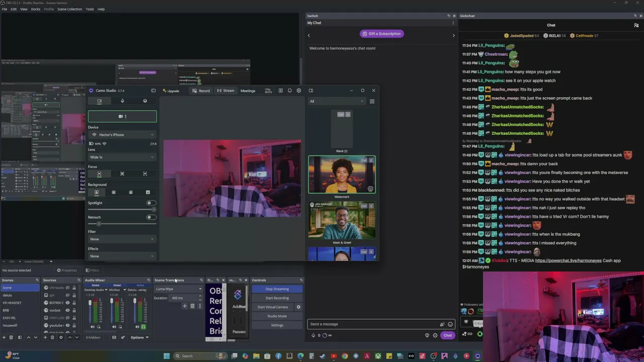Open the Camo split view layout icon
This screenshot has height=362, width=644.
click(x=281, y=90)
